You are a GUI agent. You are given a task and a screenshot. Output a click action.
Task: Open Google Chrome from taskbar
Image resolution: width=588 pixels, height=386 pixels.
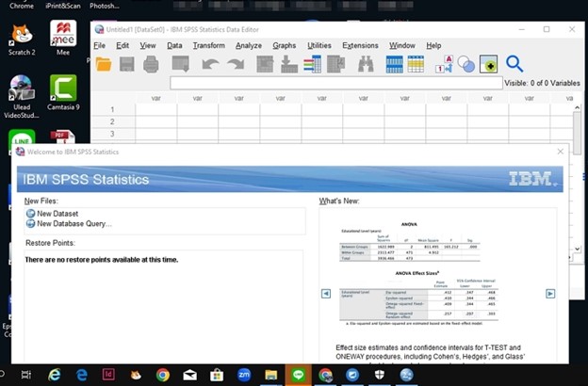[163, 375]
